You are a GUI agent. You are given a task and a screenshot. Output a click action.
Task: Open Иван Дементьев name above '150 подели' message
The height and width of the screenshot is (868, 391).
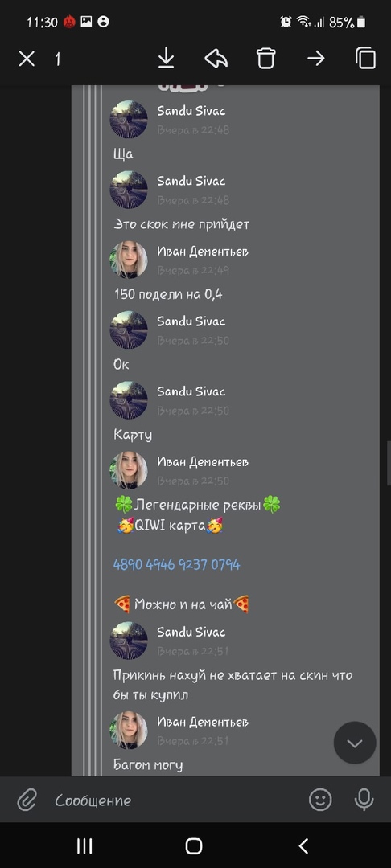tap(203, 252)
